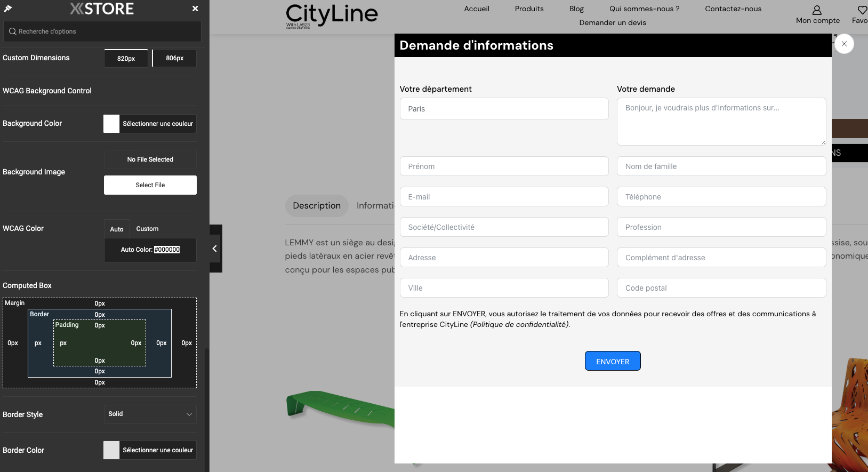Select the Description tab

[x=317, y=206]
